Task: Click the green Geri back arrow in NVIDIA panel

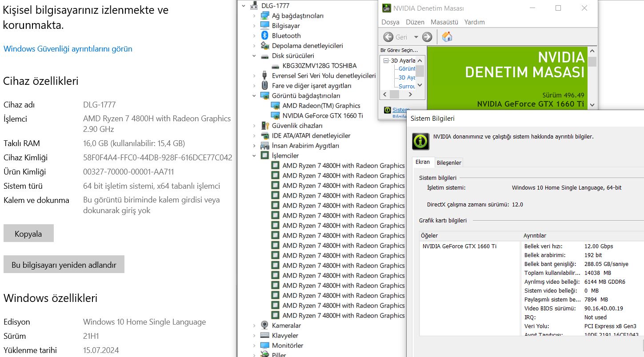Action: click(388, 37)
